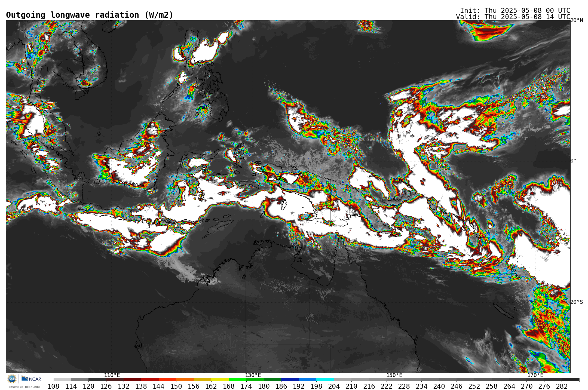Click the colorbar value 204
The image size is (588, 390).
[334, 386]
